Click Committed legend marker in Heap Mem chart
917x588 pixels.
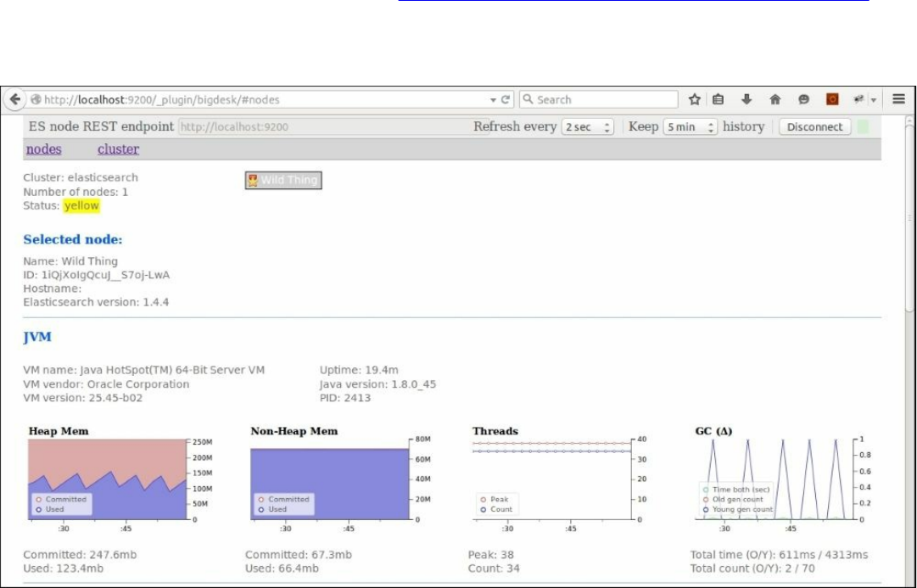39,500
